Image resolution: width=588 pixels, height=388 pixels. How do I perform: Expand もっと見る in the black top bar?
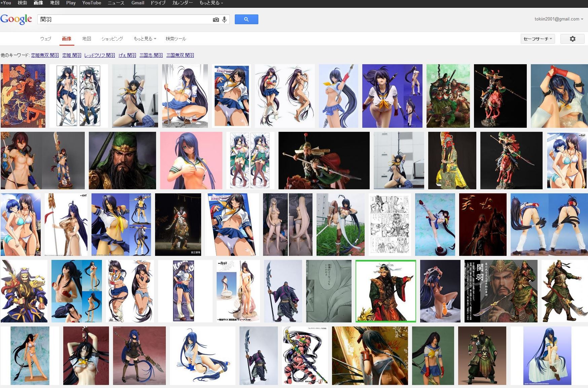pyautogui.click(x=211, y=3)
